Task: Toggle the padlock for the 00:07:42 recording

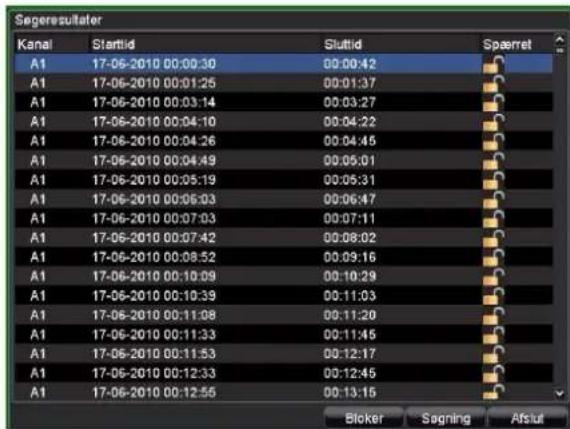Action: click(494, 238)
